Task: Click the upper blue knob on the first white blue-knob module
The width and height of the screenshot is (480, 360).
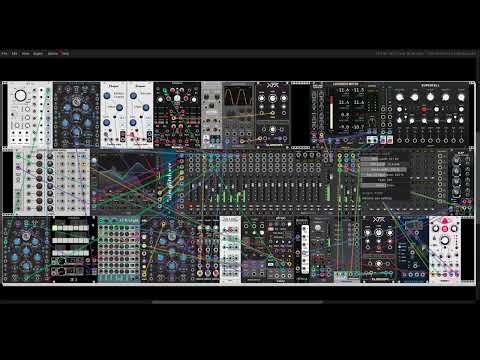Action: tap(107, 96)
